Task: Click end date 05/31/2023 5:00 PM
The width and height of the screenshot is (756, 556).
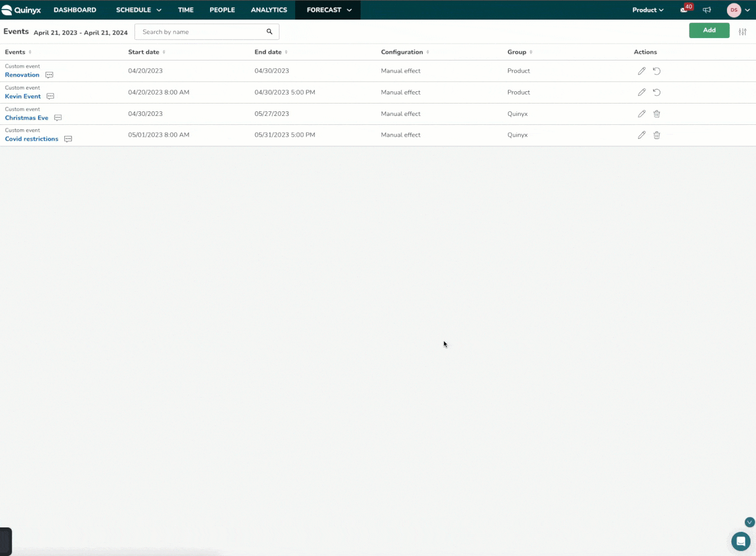Action: pos(284,135)
